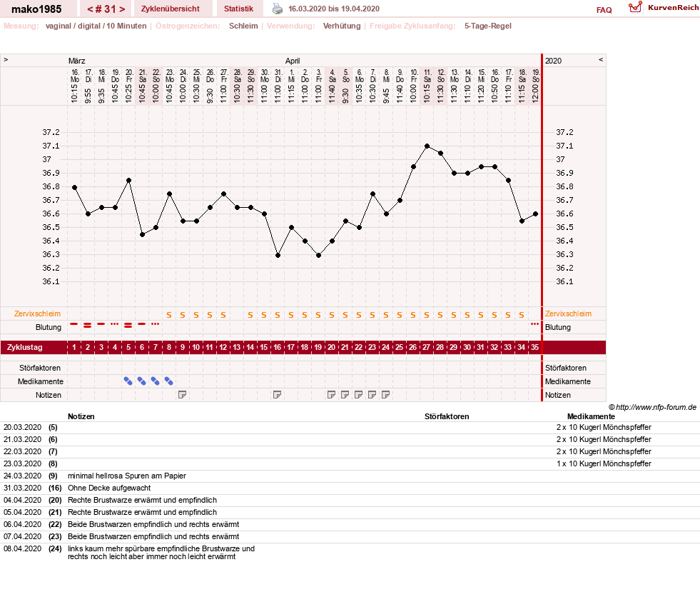Screen dimensions: 700x597
Task: Click cycle day 13 in the Zyklustag bar
Action: pos(237,347)
